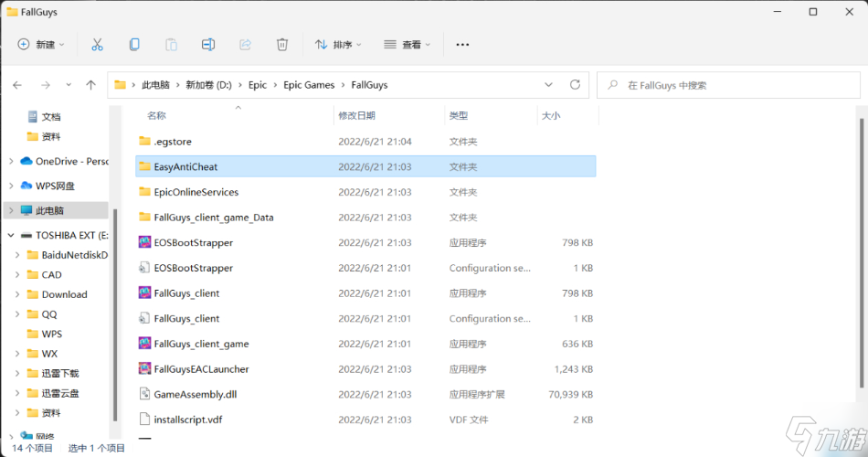Expand the BaiduNetdiskD folder node
This screenshot has width=868, height=457.
17,255
